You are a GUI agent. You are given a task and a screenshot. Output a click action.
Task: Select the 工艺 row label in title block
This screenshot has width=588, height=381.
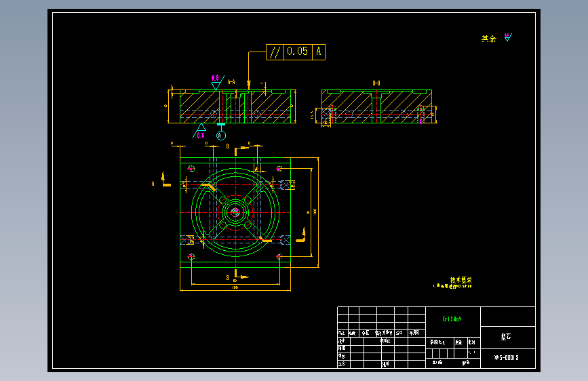point(342,364)
